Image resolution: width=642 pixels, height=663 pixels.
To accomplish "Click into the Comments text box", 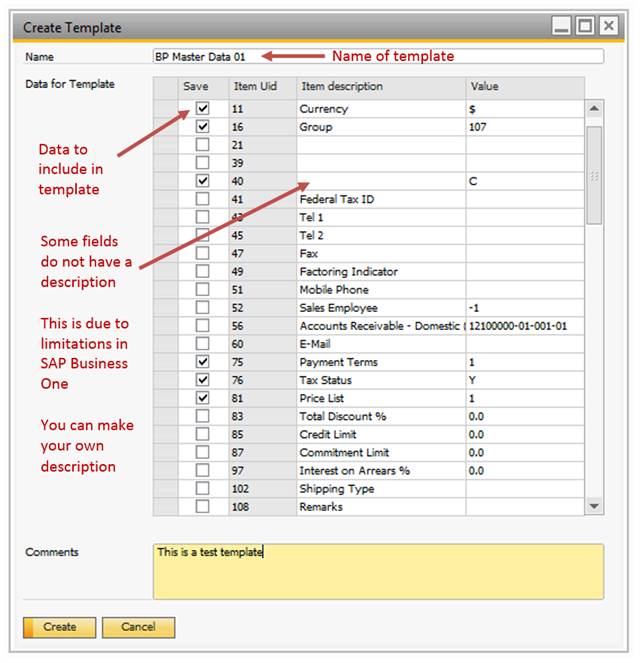I will [378, 571].
